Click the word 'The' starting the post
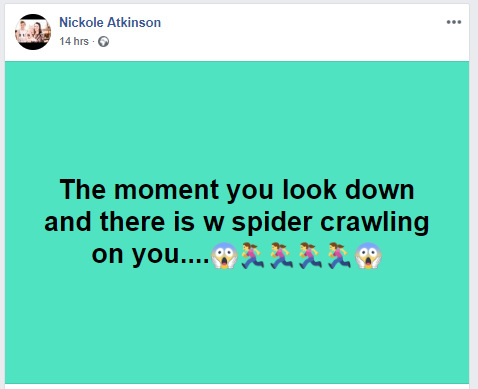The width and height of the screenshot is (478, 389). click(83, 189)
